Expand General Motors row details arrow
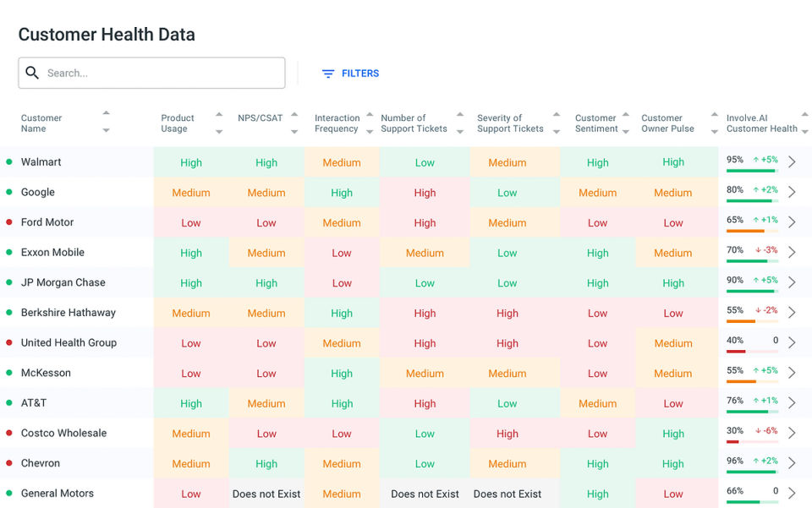Viewport: 812px width, 508px height. 792,493
